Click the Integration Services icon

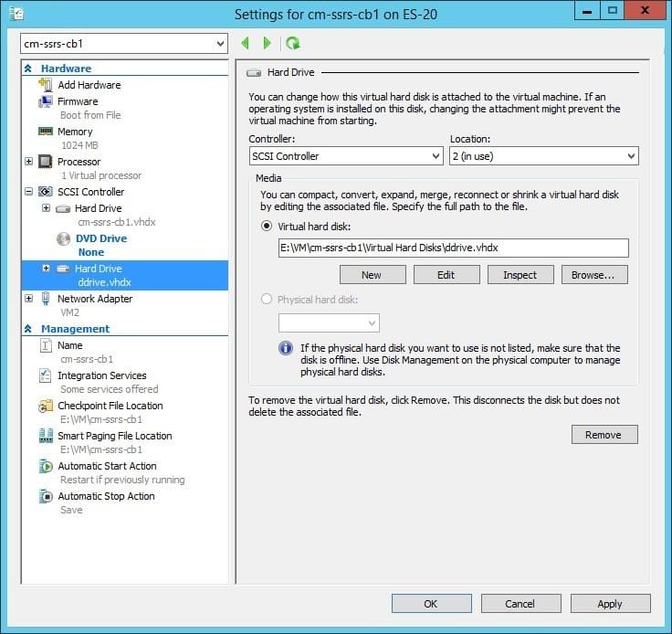click(x=46, y=375)
